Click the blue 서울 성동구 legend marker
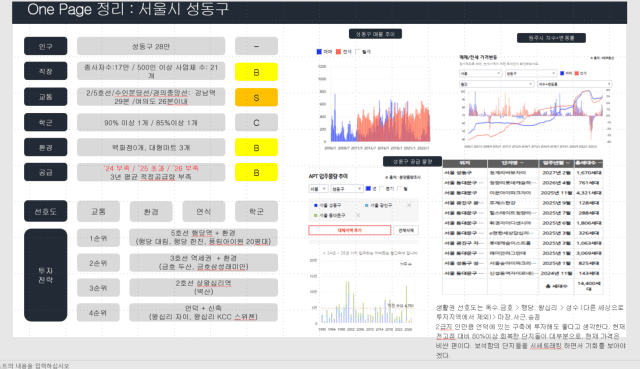Screen dimensions: 640x369 click(x=316, y=205)
